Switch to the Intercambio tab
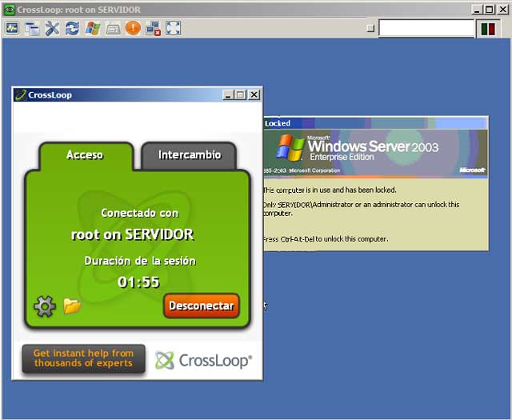 pyautogui.click(x=189, y=154)
